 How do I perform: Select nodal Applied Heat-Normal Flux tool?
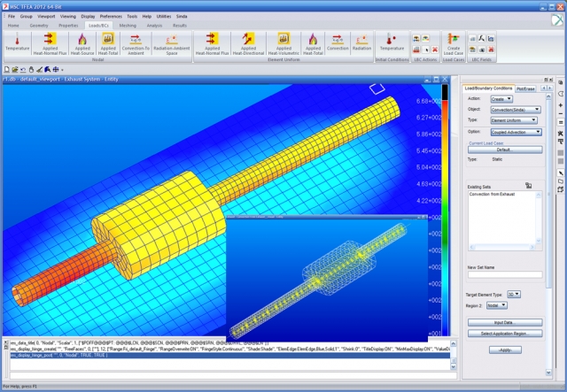coord(50,42)
